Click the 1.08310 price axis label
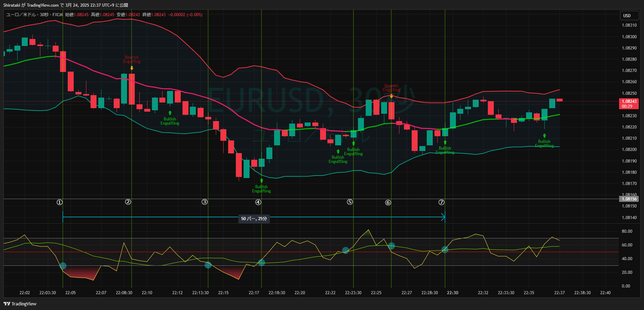Screen dimensions: 644x310 pyautogui.click(x=629, y=25)
